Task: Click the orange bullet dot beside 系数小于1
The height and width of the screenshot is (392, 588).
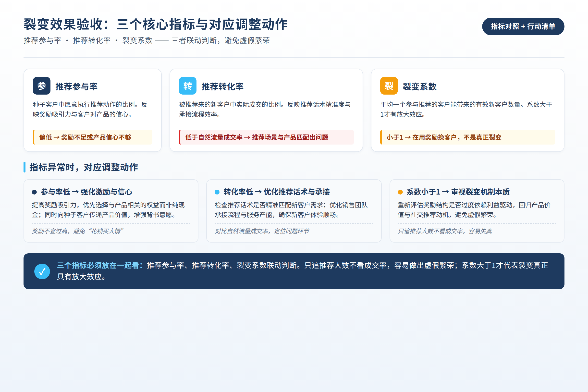Action: (400, 192)
